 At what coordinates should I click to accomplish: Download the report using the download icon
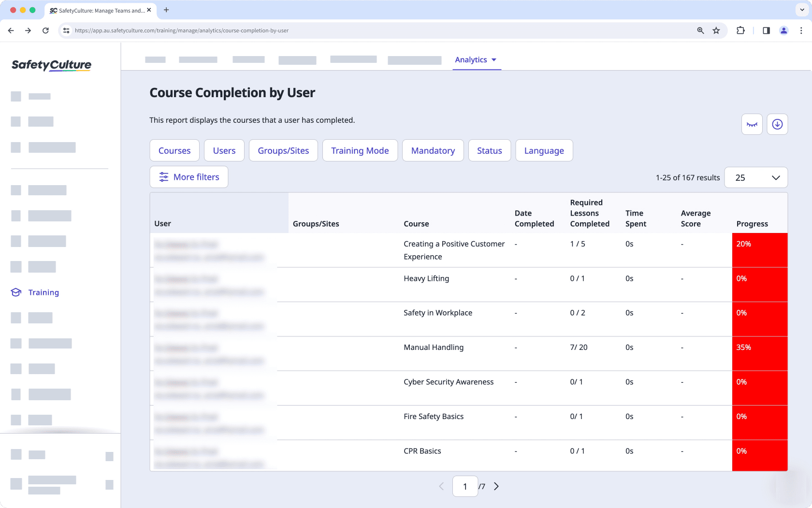(x=777, y=124)
